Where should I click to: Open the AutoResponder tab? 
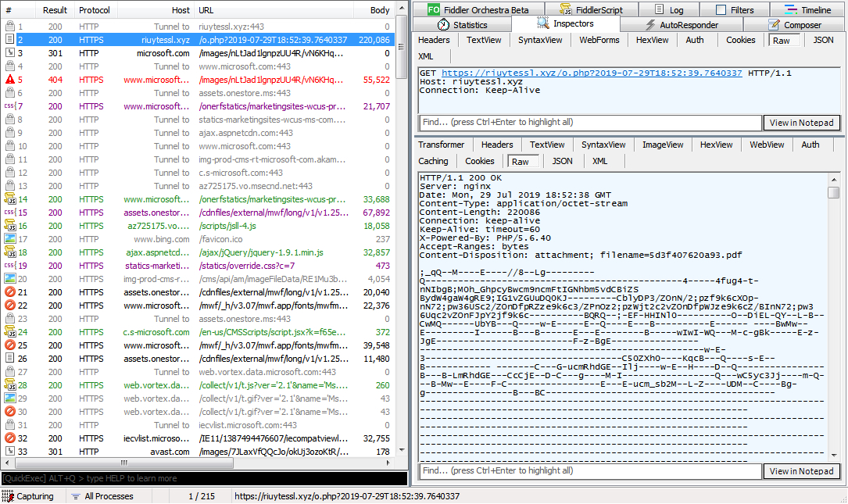click(682, 25)
